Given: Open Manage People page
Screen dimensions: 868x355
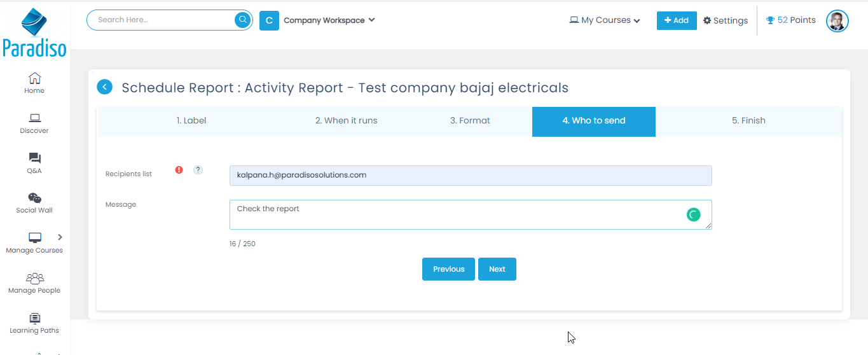Looking at the screenshot, I should click(x=34, y=283).
